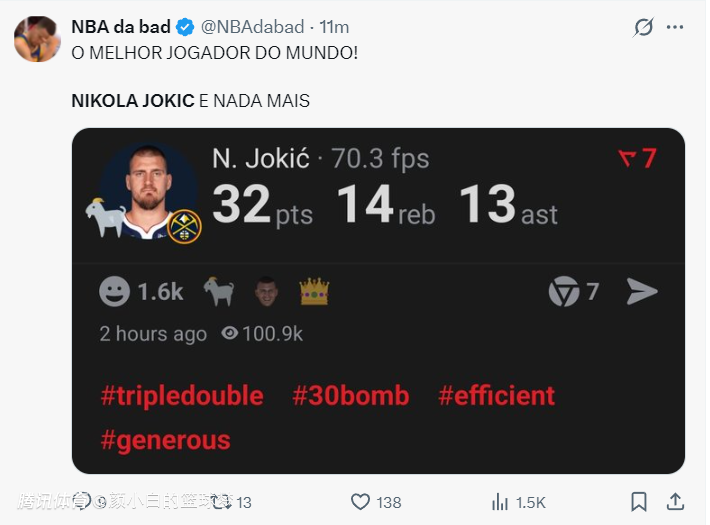Image resolution: width=710 pixels, height=525 pixels.
Task: Bookmark this post
Action: tap(639, 502)
